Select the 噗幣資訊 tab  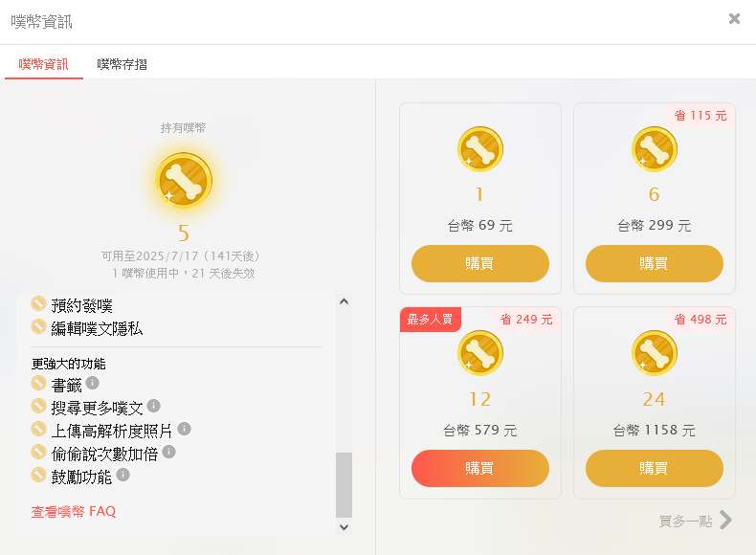(43, 64)
